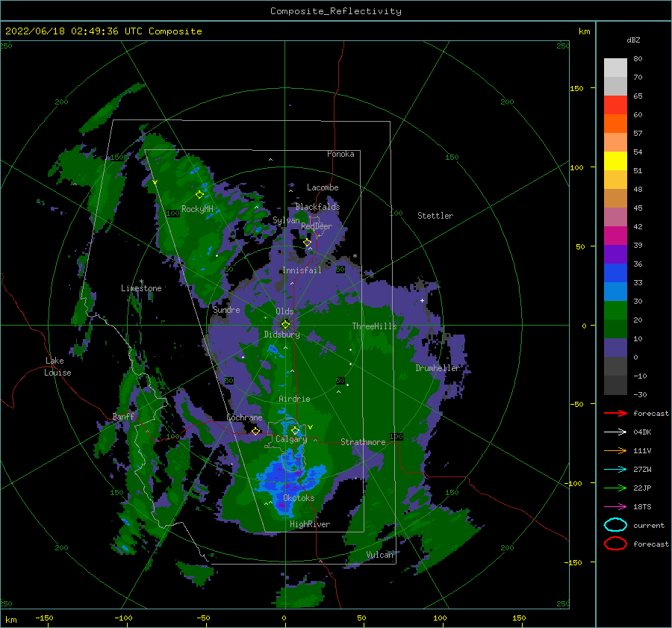Click the Limestone label
Screen dimensions: 672x628
click(x=141, y=288)
